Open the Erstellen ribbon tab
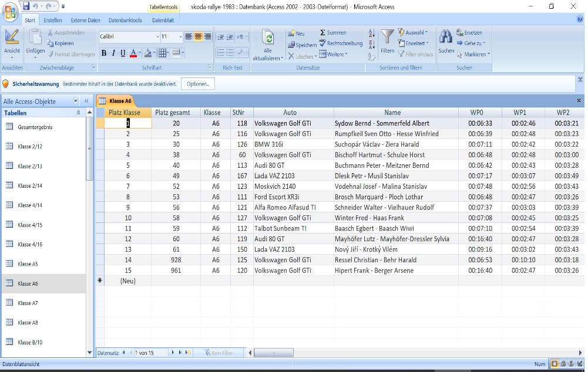 (52, 20)
